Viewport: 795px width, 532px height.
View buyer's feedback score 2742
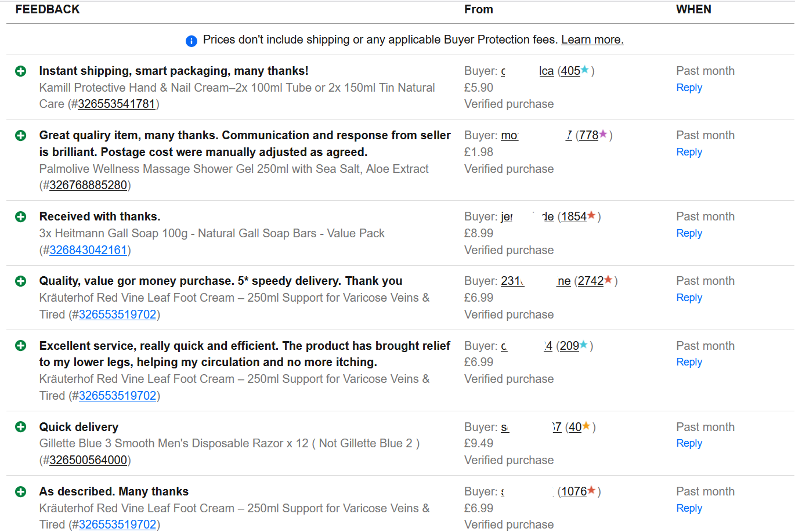tap(591, 281)
